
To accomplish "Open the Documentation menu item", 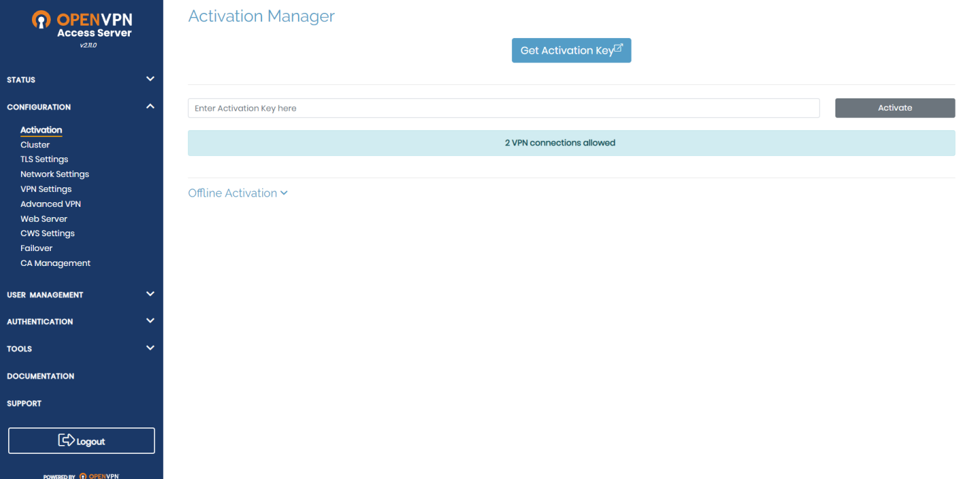I will click(x=41, y=376).
